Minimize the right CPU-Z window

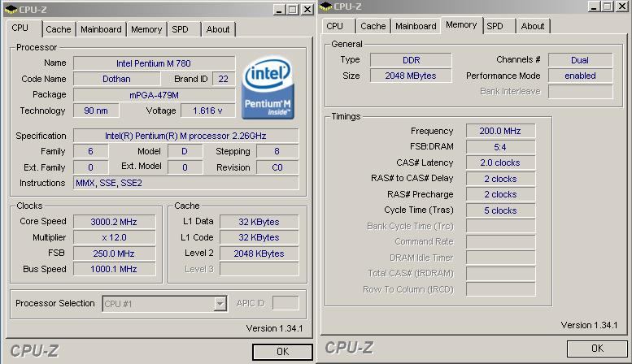pyautogui.click(x=594, y=6)
